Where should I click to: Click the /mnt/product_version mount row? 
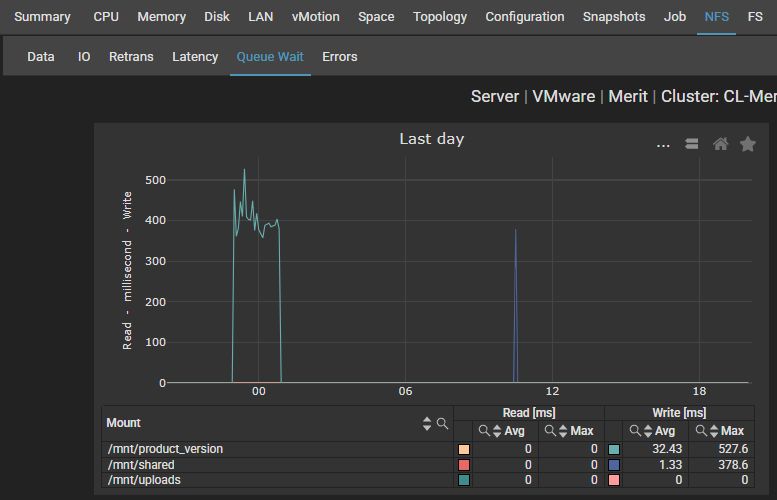(x=166, y=450)
